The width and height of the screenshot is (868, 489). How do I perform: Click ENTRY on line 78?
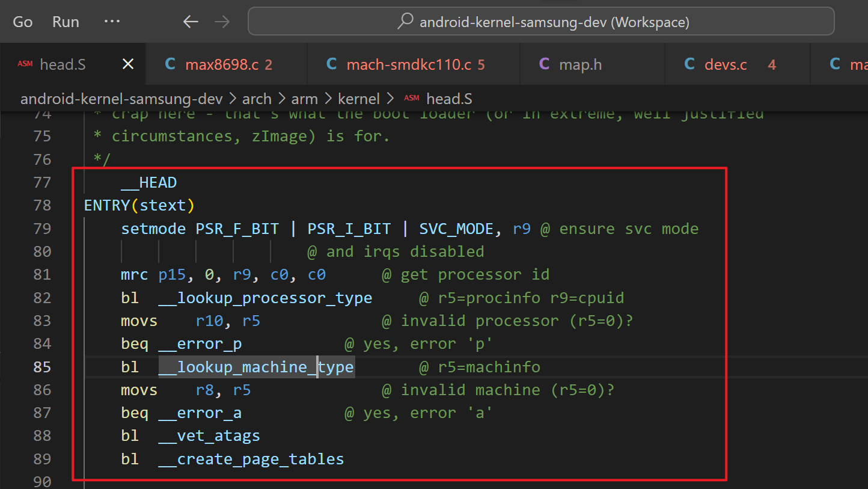pyautogui.click(x=107, y=205)
